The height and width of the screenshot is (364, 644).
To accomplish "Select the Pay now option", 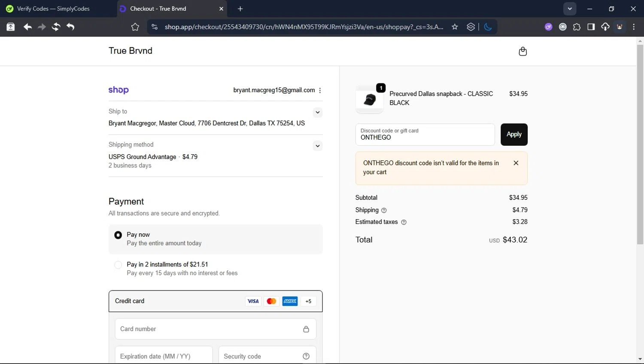I will click(x=216, y=239).
